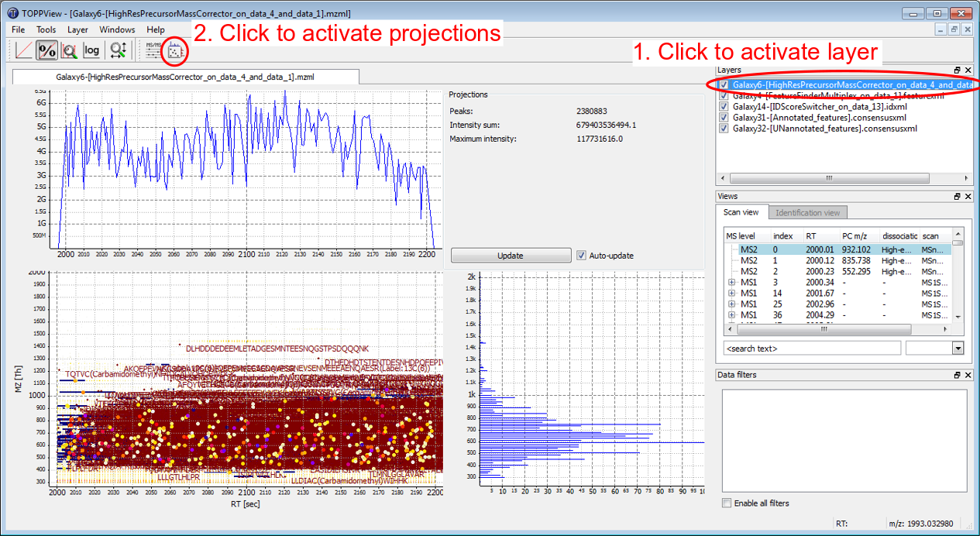Toggle the percentage intensity mode icon

(x=47, y=50)
